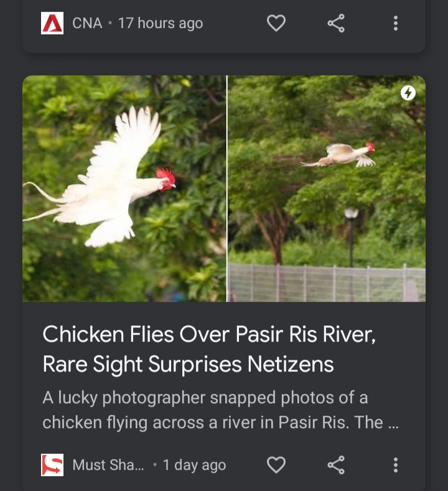Open more options for chicken article
This screenshot has width=448, height=491.
click(x=395, y=465)
